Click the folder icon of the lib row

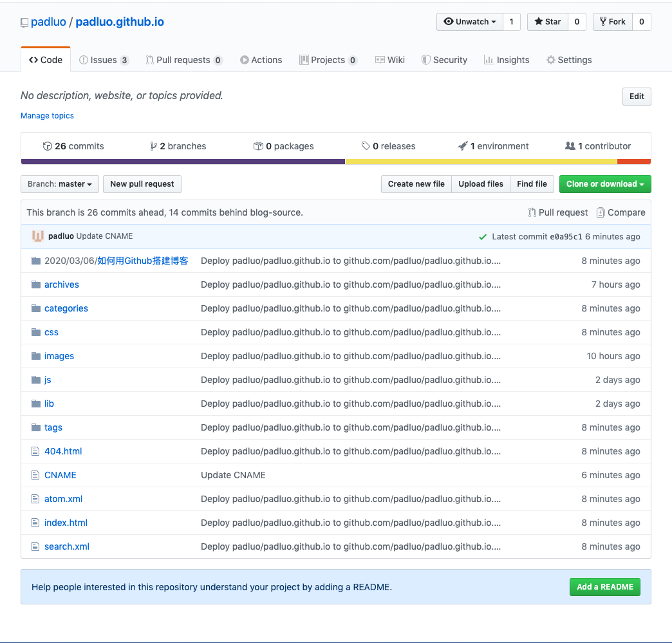(x=36, y=404)
